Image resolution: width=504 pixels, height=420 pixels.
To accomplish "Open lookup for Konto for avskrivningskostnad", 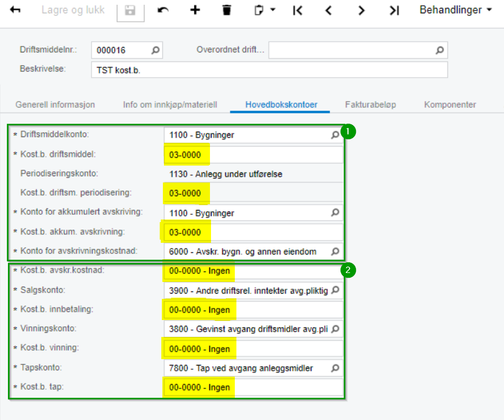I will tap(335, 251).
